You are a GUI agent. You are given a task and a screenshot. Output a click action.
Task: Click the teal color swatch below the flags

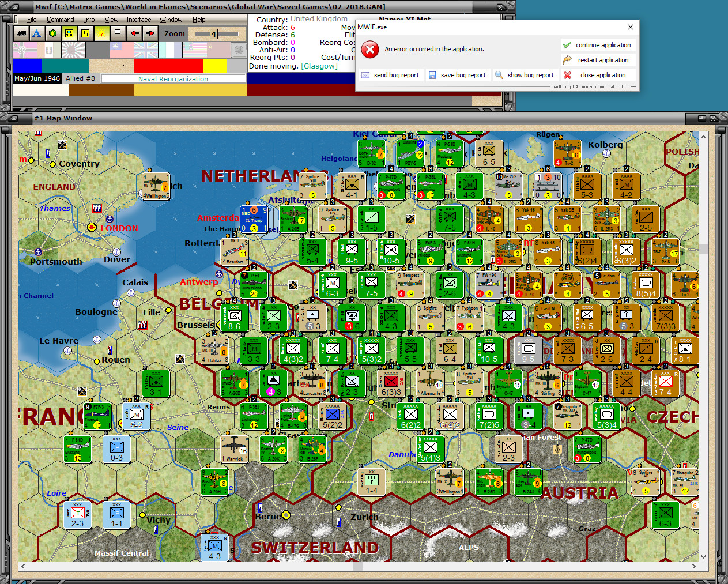pos(65,66)
